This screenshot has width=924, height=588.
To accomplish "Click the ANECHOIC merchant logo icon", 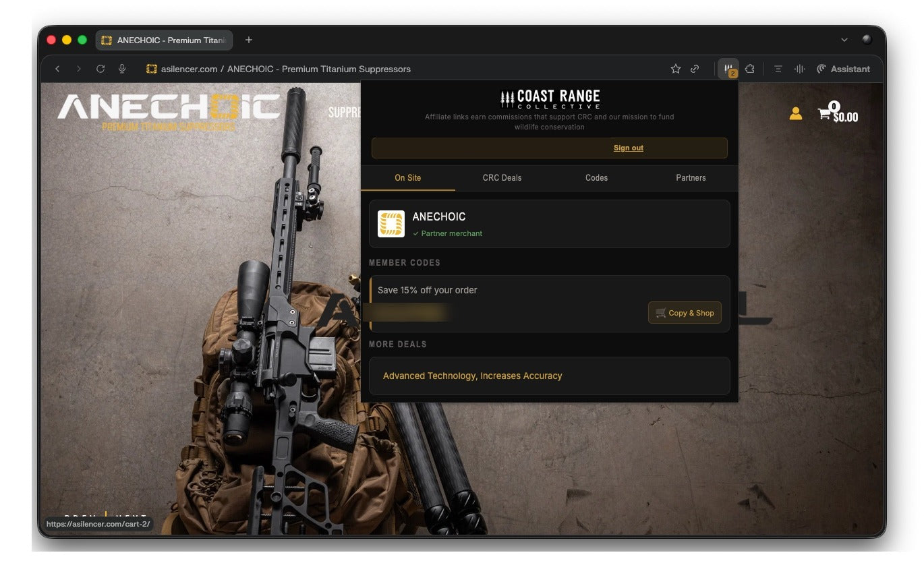I will pos(391,224).
